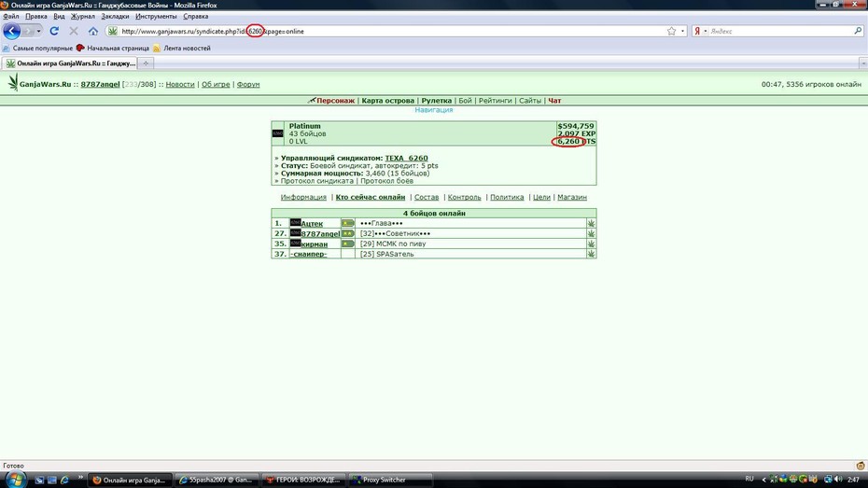Open the Рейтинги link
This screenshot has width=868, height=488.
(495, 101)
